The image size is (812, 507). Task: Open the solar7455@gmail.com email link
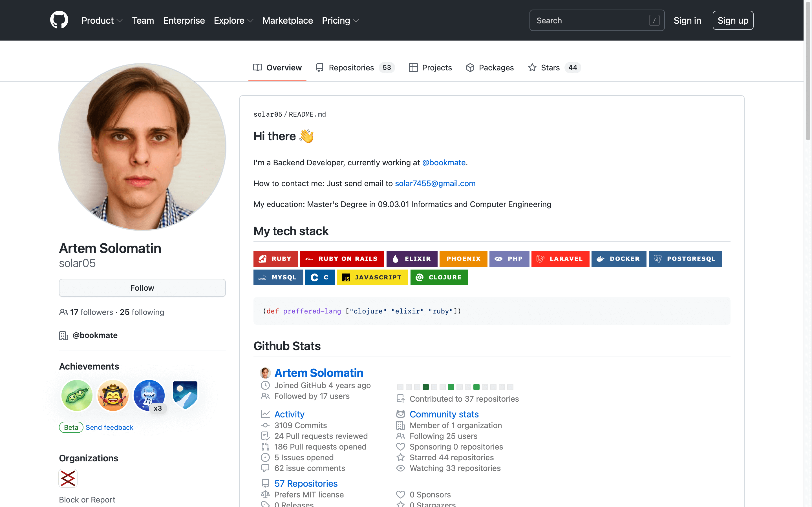(x=435, y=183)
